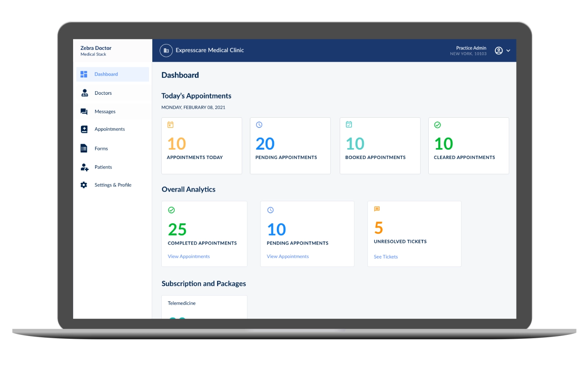Click the Dashboard grid icon in sidebar

tap(84, 74)
